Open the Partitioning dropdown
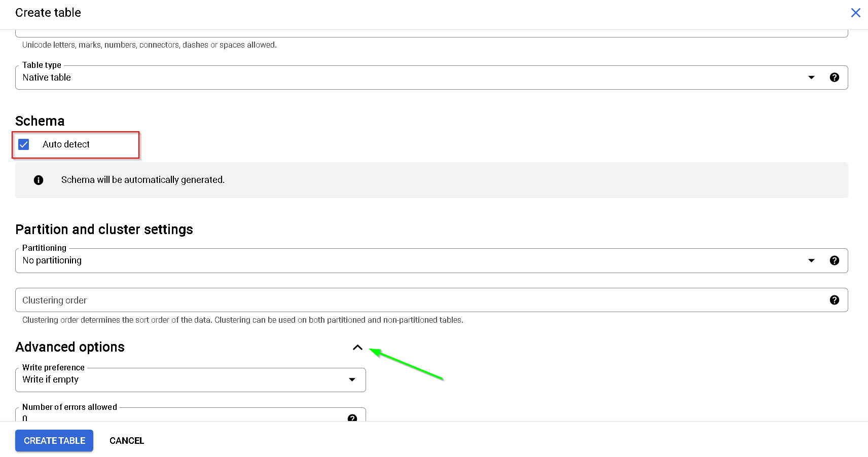Image resolution: width=868 pixels, height=457 pixels. [x=431, y=260]
